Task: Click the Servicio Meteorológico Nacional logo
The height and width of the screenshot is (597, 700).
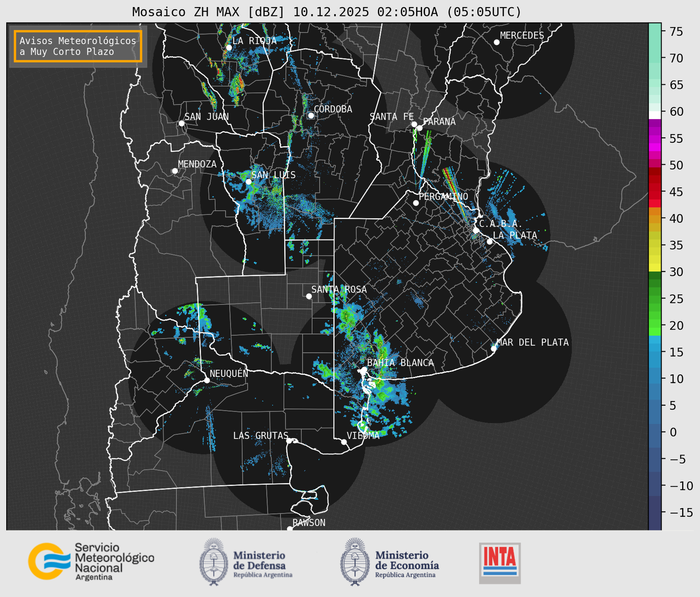Action: pyautogui.click(x=91, y=561)
